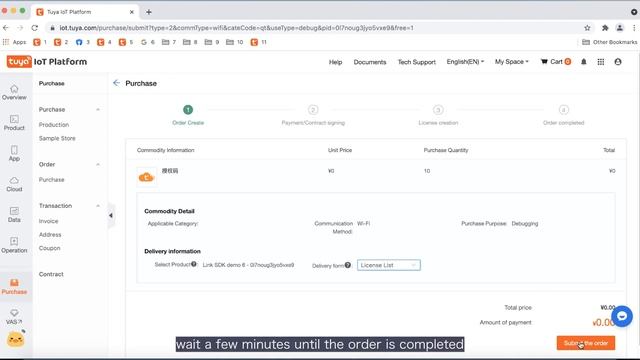Open the VAS sidebar icon
The image size is (640, 360).
(x=14, y=317)
